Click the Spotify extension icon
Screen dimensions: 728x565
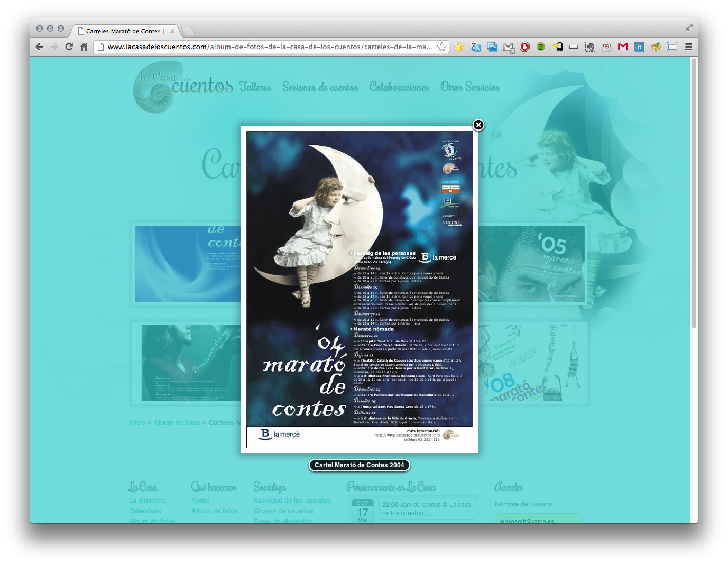coord(541,47)
